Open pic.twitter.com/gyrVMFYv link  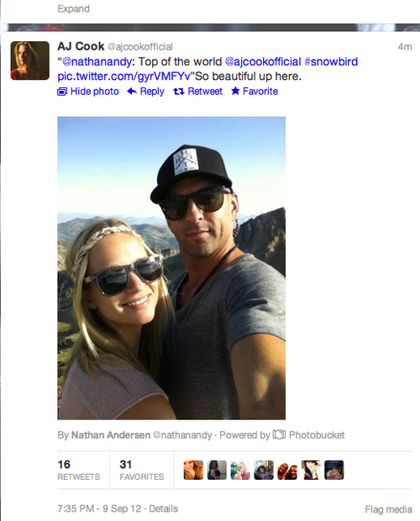pyautogui.click(x=123, y=76)
